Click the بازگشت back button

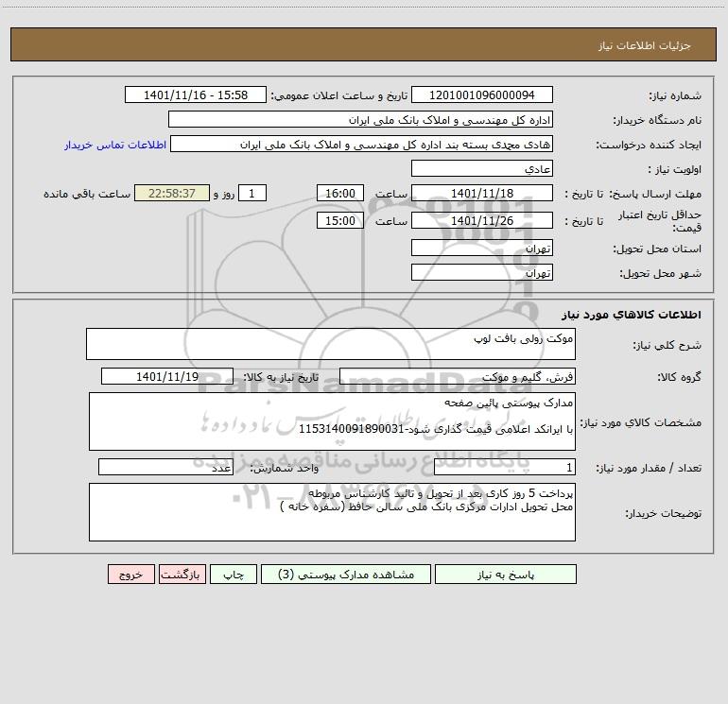(x=182, y=575)
